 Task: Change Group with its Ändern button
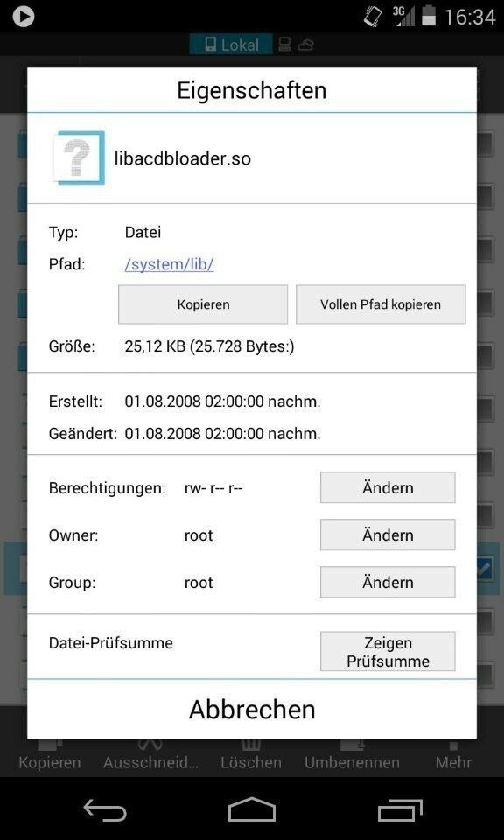point(388,582)
